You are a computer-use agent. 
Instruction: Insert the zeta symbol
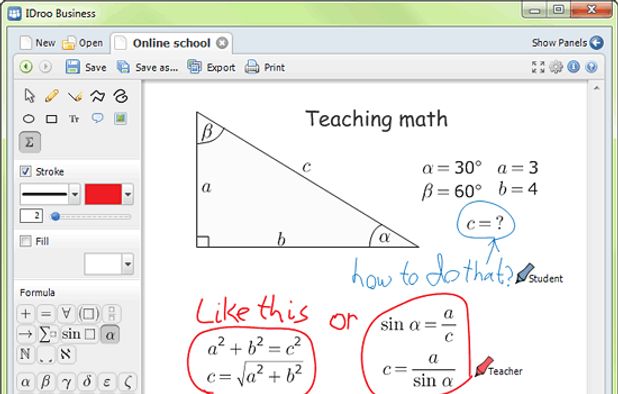point(127,381)
